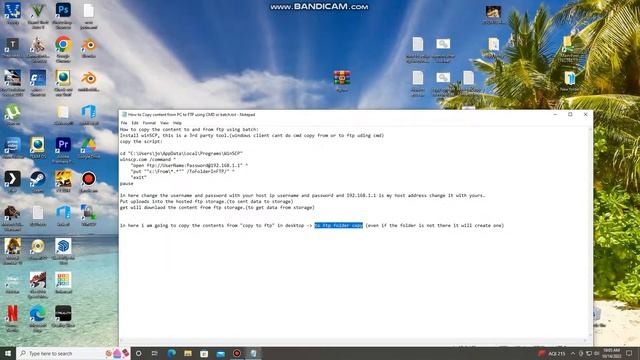
Task: Click the Notepad title bar
Action: (x=335, y=115)
